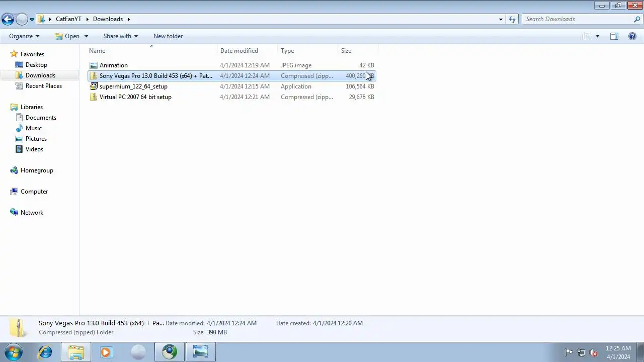Click the zip folder icon in details pane
Image resolution: width=644 pixels, height=362 pixels.
[x=19, y=328]
